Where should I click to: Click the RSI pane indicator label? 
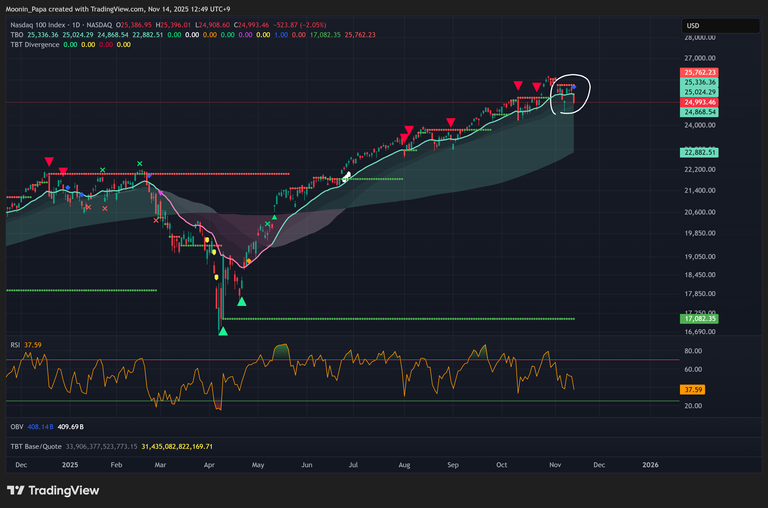(x=12, y=346)
